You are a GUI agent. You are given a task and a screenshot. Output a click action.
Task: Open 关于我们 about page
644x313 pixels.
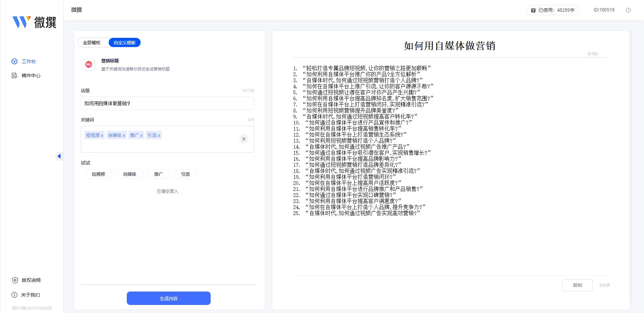click(x=30, y=295)
